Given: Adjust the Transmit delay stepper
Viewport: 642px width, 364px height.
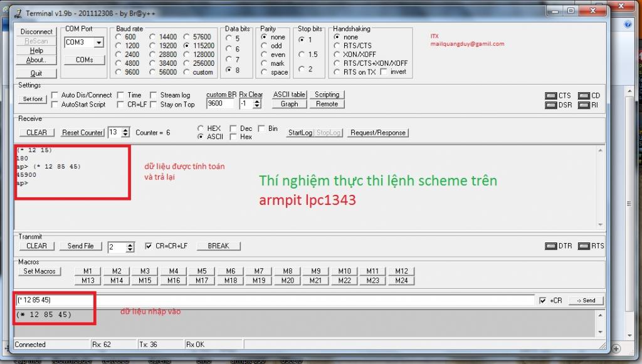Looking at the screenshot, I should [x=130, y=247].
